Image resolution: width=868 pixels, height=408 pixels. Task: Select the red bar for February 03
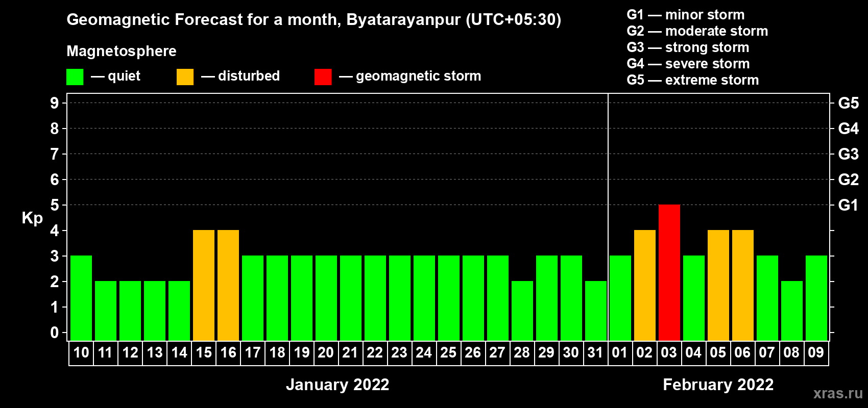tap(669, 272)
